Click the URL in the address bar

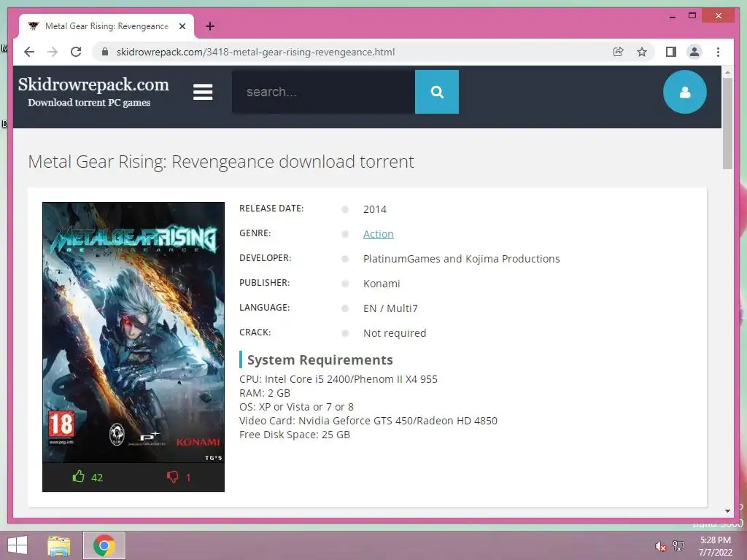255,52
